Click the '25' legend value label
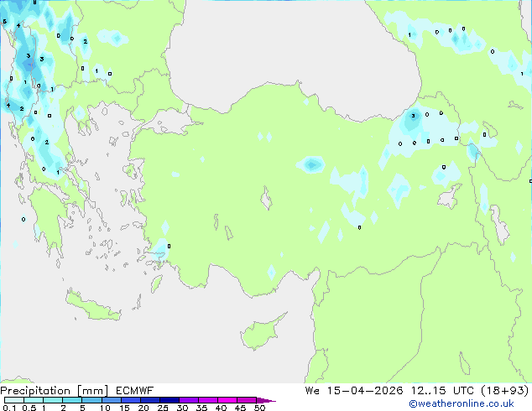This screenshot has width=532, height=411. click(x=163, y=408)
